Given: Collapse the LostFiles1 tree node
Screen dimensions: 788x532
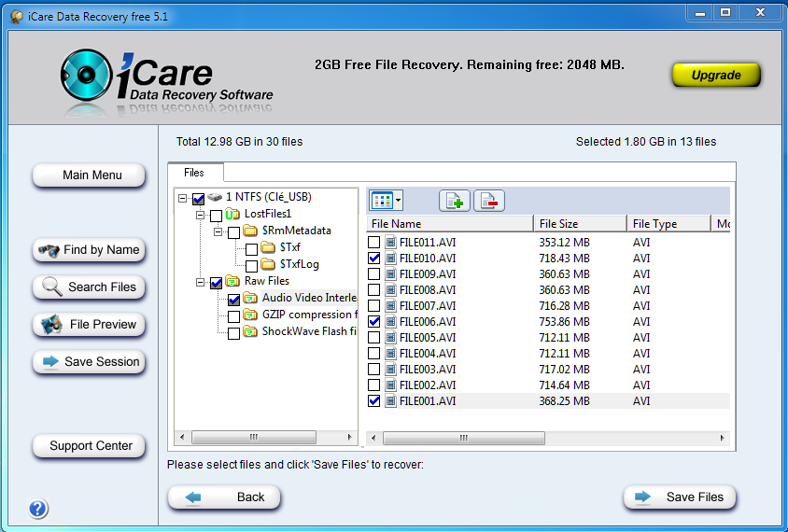Looking at the screenshot, I should [x=200, y=215].
